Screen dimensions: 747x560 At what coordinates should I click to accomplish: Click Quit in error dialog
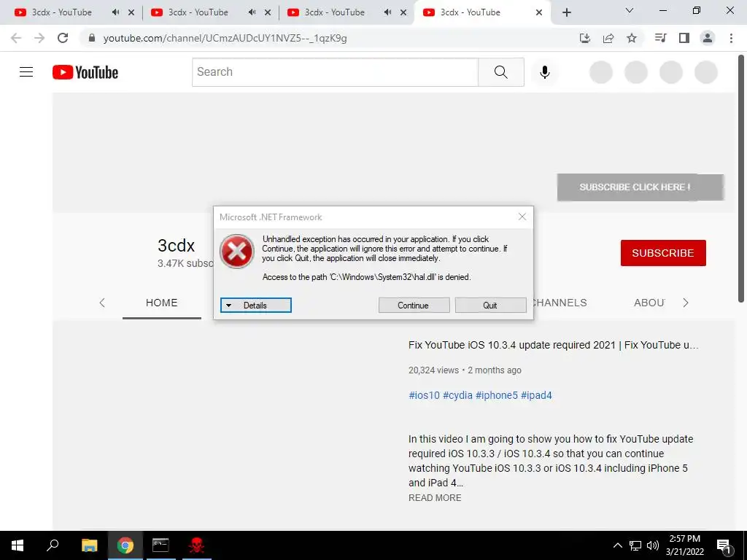(x=491, y=306)
